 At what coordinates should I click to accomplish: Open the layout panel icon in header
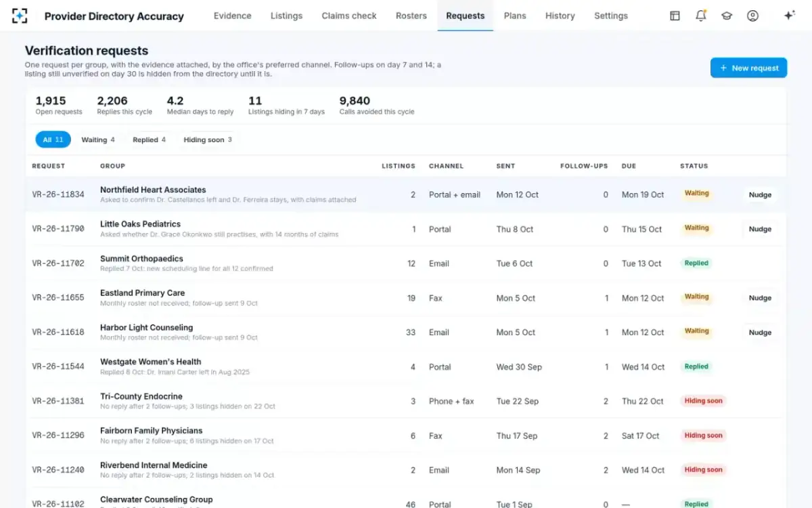675,16
